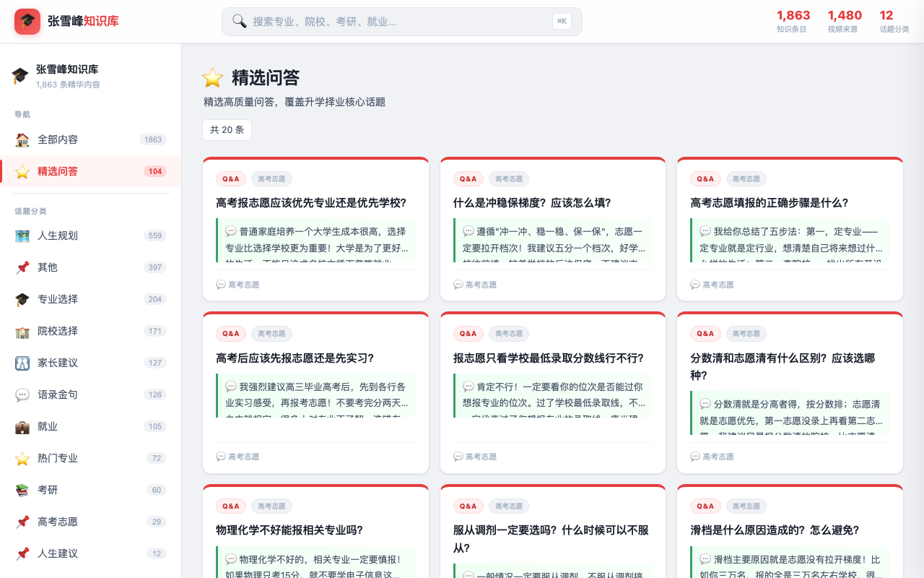The image size is (924, 578).
Task: Click 高考志愿 tag on 滑档 card
Action: (x=746, y=506)
